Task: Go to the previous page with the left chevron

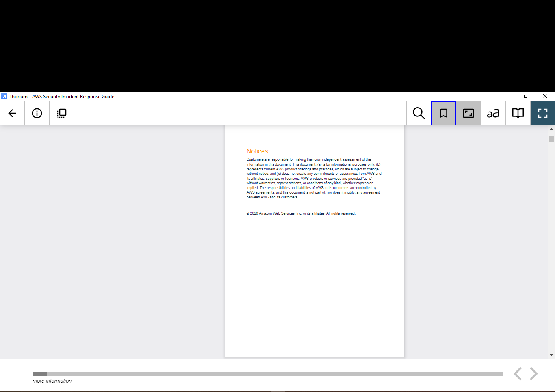Action: pyautogui.click(x=518, y=373)
